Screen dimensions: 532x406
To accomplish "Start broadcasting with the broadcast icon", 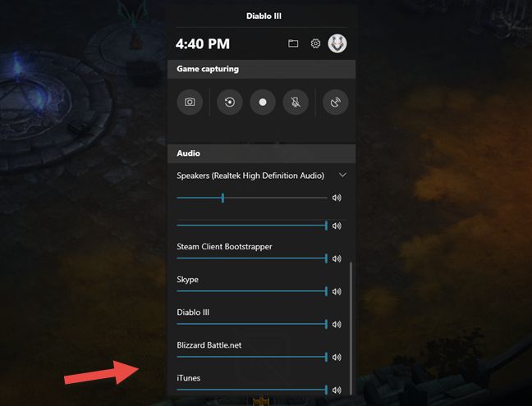I will (335, 102).
